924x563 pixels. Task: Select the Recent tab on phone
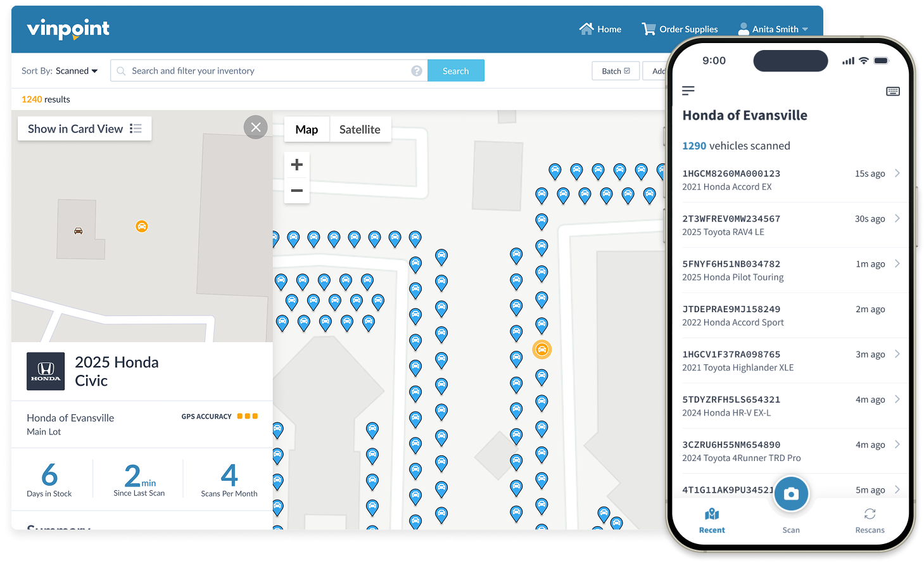tap(712, 521)
